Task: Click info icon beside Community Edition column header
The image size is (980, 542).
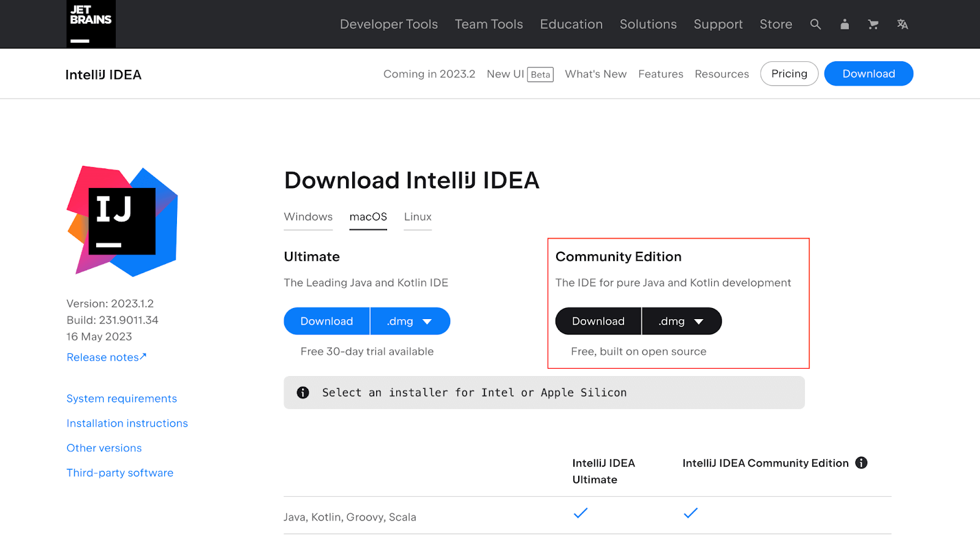Action: [861, 463]
